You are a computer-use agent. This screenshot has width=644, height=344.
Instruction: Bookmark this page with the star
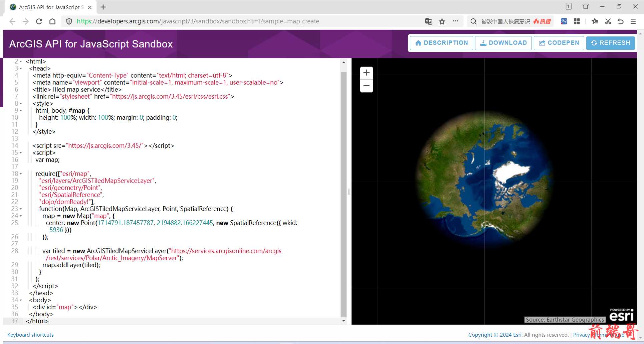442,21
